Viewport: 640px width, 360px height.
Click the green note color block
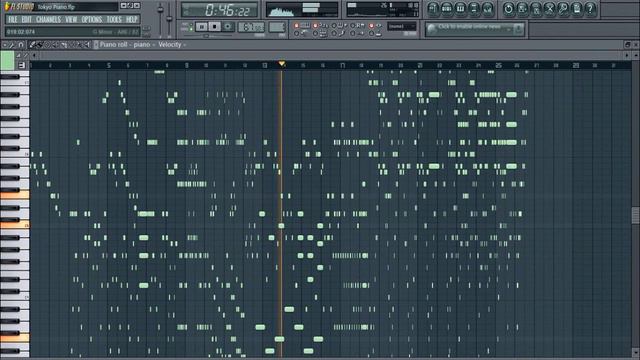[7, 60]
